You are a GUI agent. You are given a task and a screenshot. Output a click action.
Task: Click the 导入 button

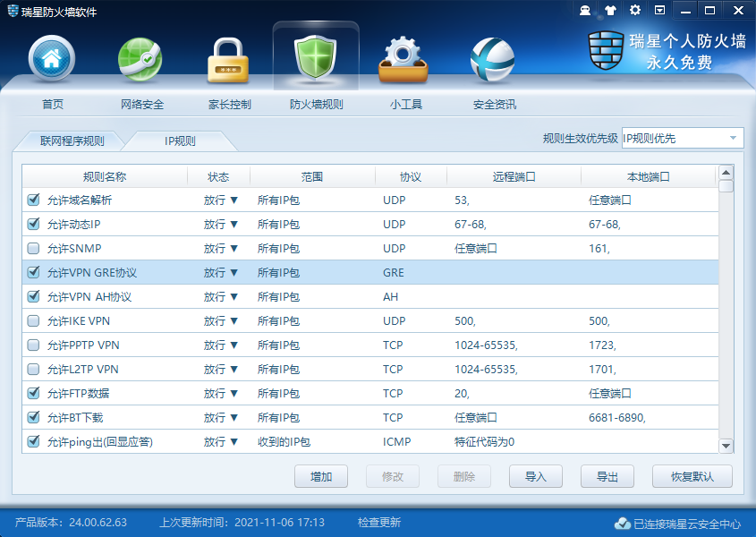[536, 477]
